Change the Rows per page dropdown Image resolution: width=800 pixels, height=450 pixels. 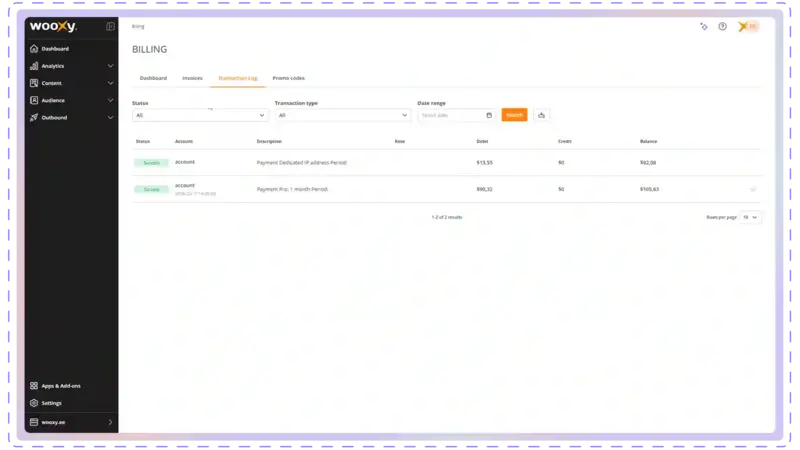click(x=750, y=217)
